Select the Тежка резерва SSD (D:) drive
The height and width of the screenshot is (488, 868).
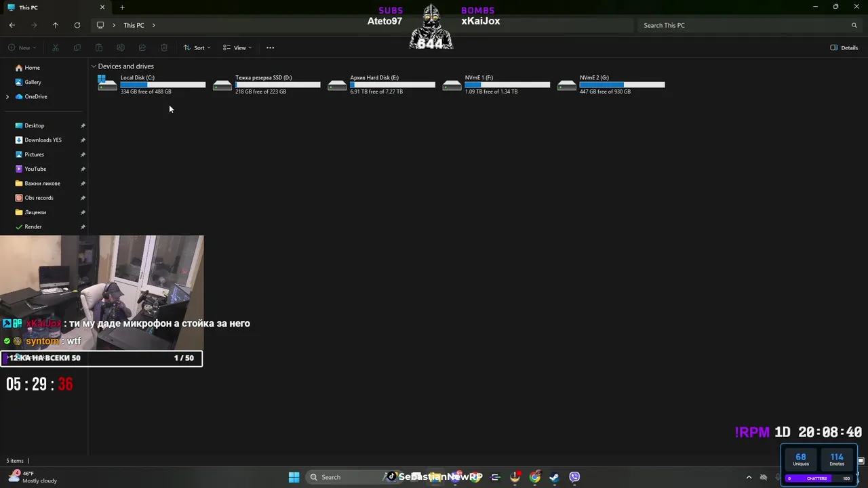267,85
